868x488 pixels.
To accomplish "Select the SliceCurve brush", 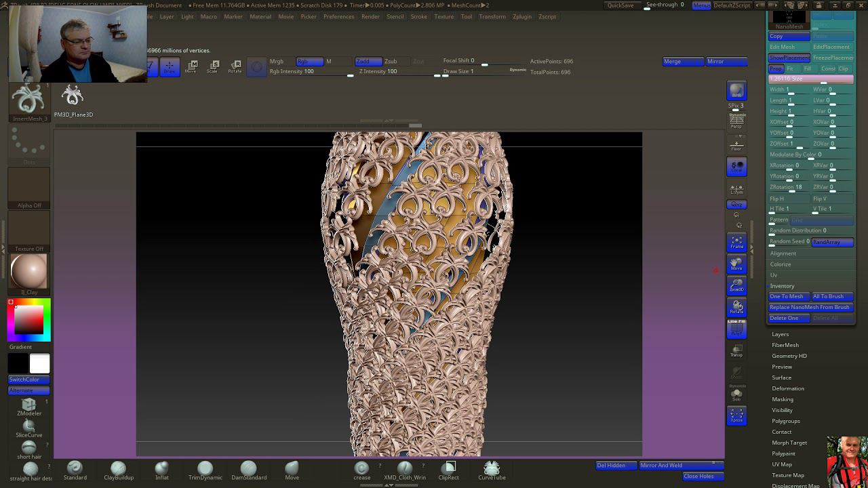I will pos(28,427).
